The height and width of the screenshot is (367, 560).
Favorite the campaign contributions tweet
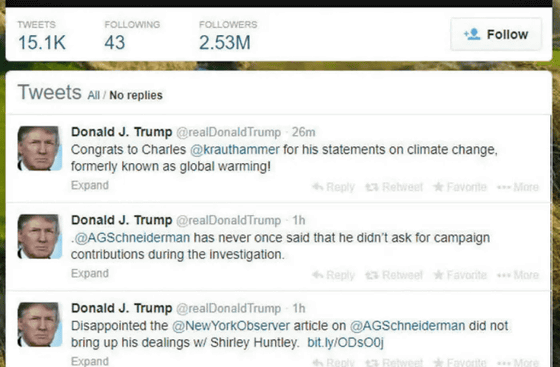point(460,275)
